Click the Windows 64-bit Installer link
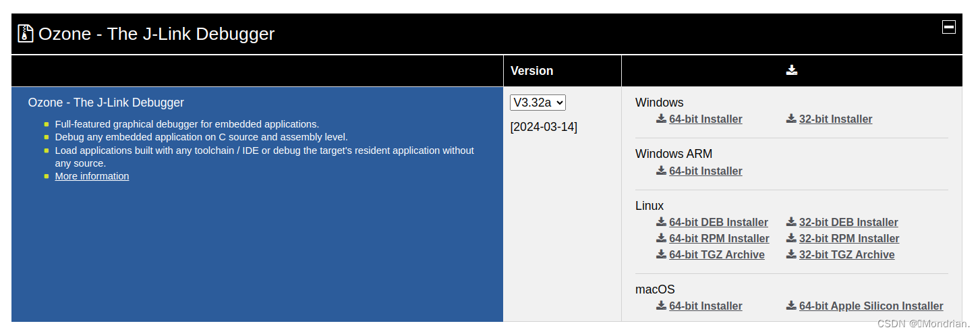 [705, 119]
